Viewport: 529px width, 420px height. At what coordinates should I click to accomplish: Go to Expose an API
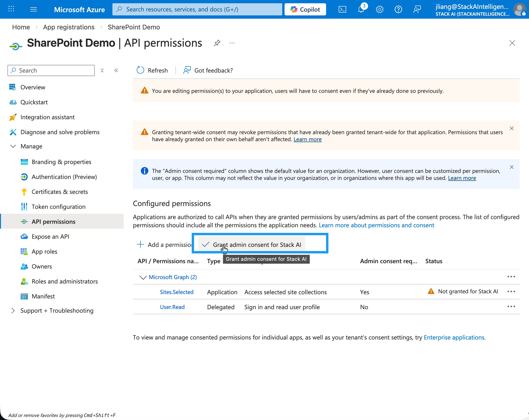click(x=50, y=236)
